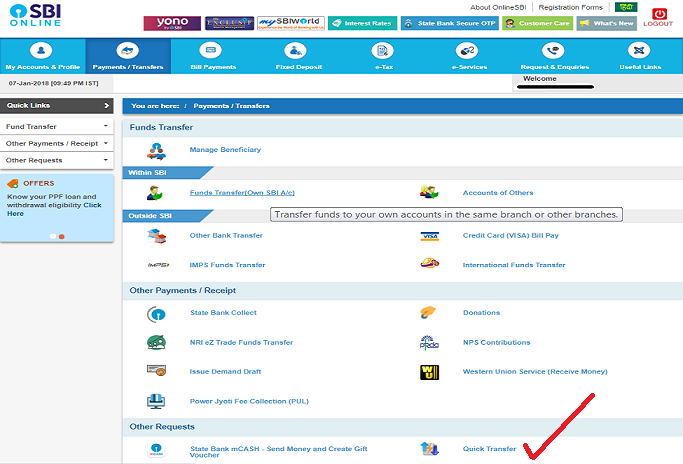The image size is (683, 464).
Task: Collapse the Quick Links panel arrow
Action: coord(106,105)
